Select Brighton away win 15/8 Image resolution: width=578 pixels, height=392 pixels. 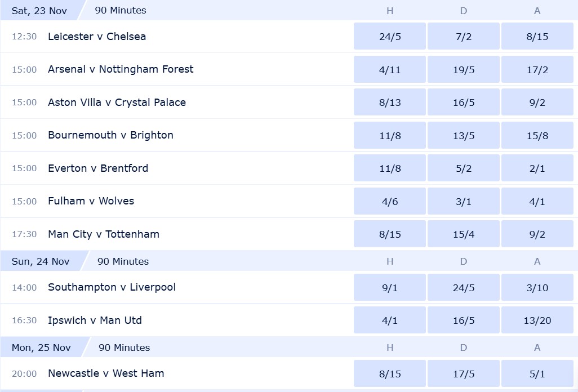pyautogui.click(x=537, y=135)
